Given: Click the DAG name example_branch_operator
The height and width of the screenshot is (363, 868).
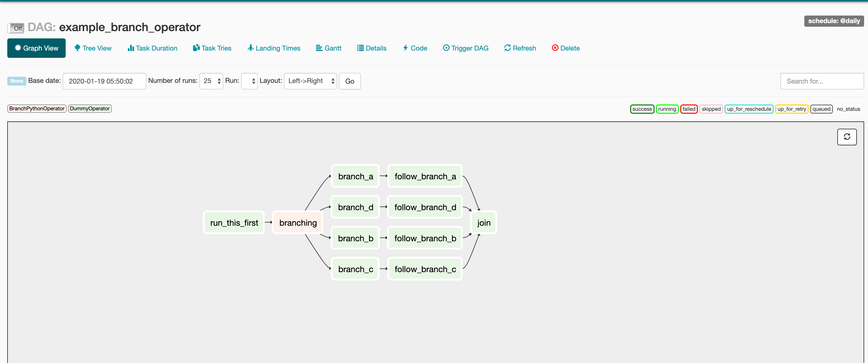Looking at the screenshot, I should (130, 27).
